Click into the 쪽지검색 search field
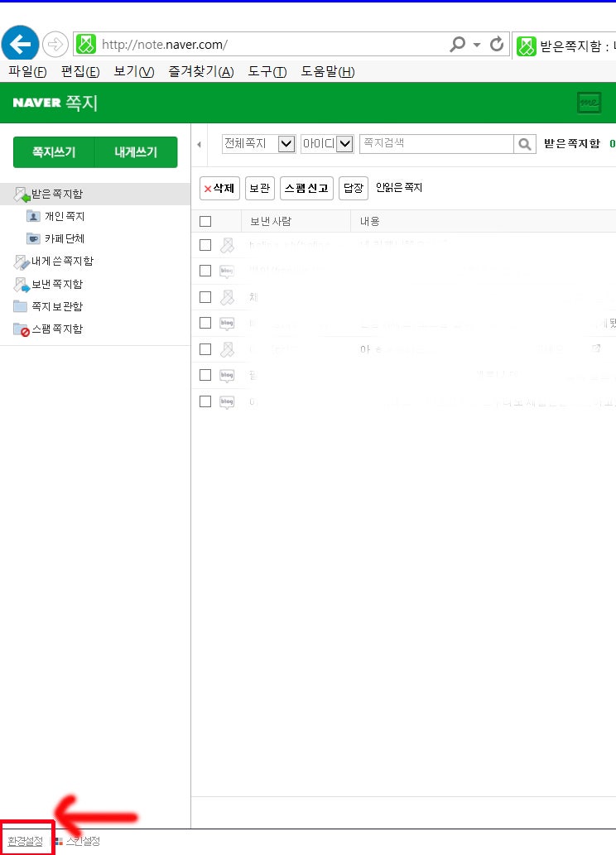Viewport: 616px width, 855px height. [436, 144]
